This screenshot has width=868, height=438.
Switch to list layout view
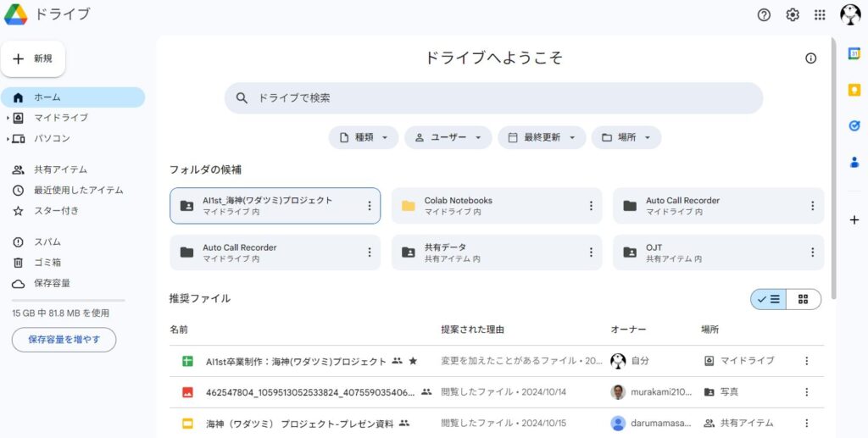pyautogui.click(x=768, y=299)
